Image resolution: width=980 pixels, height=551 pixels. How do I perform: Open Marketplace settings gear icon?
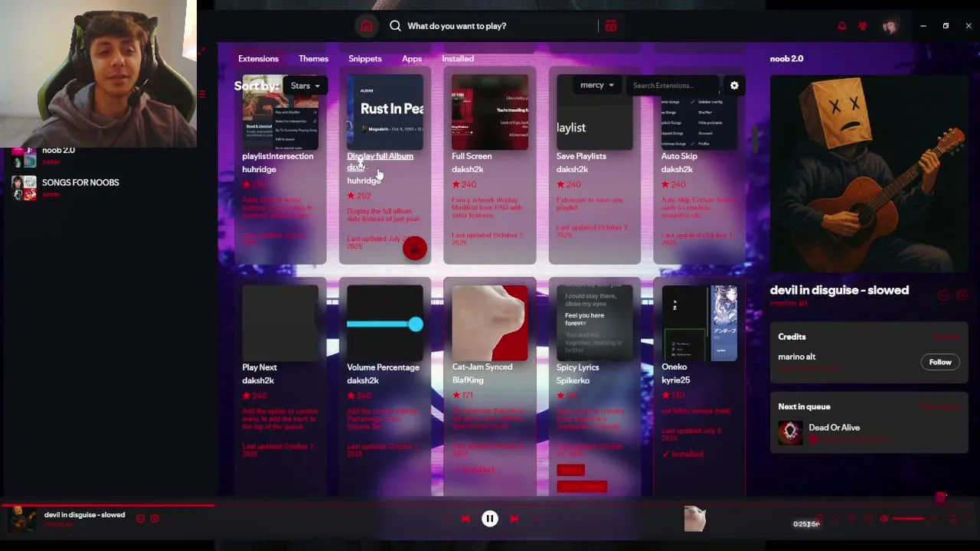734,86
